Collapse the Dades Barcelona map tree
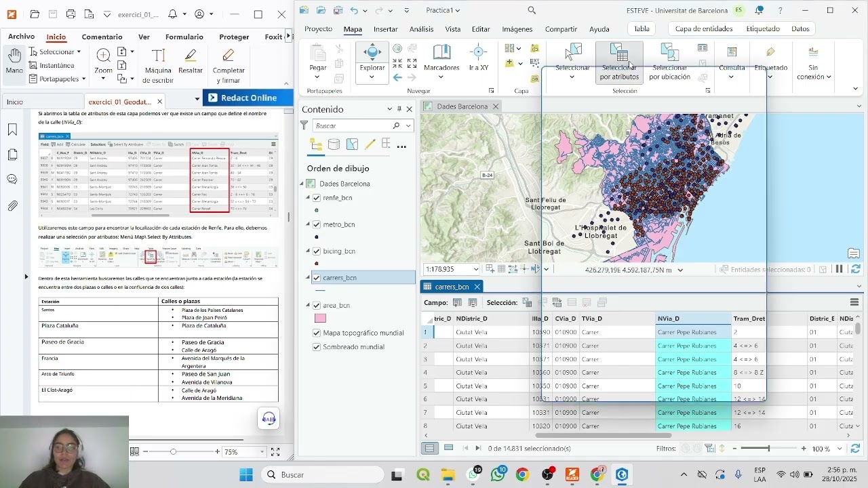This screenshot has height=488, width=868. [x=302, y=184]
